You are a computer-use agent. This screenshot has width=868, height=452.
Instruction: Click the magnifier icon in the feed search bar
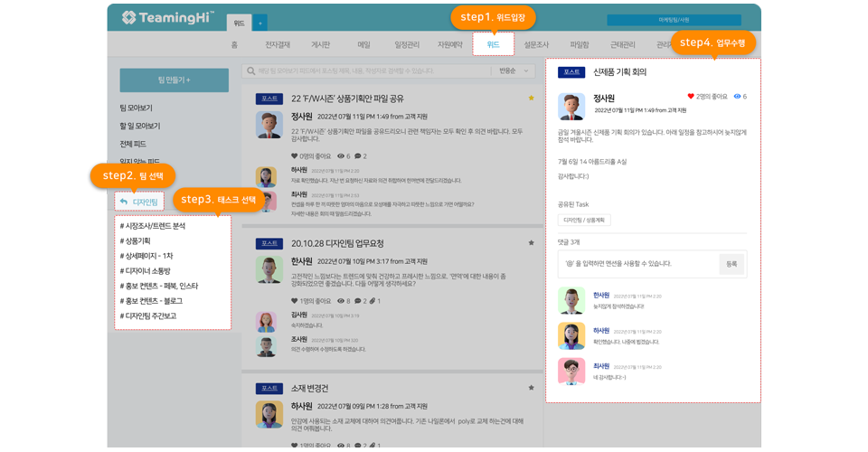pos(250,71)
